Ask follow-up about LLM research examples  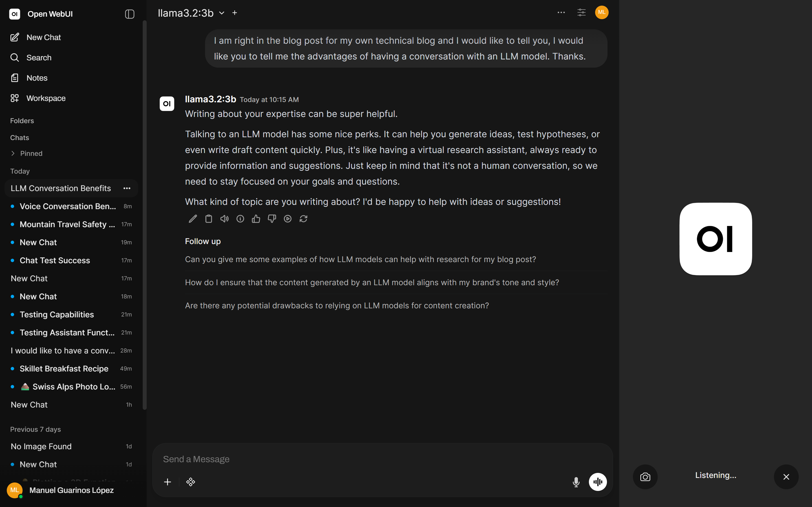pyautogui.click(x=360, y=259)
